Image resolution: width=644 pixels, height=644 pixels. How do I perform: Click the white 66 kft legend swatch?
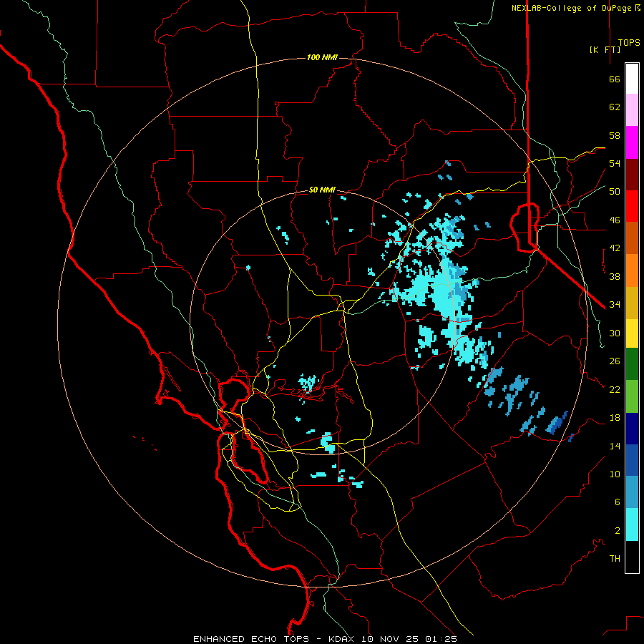click(x=632, y=79)
